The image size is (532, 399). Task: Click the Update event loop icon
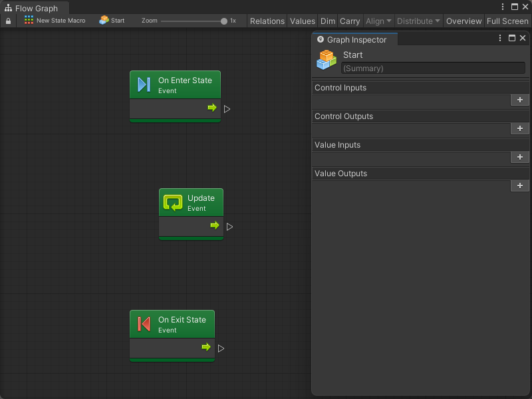(173, 203)
